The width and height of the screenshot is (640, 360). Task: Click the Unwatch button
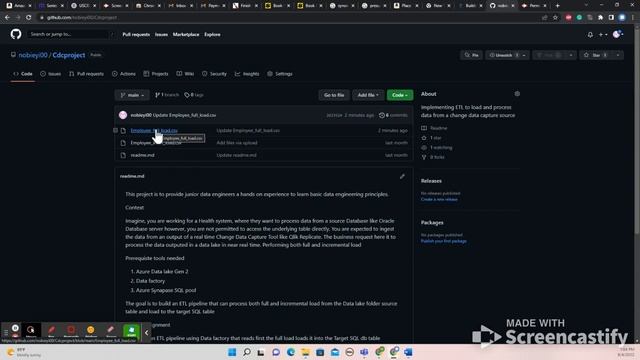point(503,55)
